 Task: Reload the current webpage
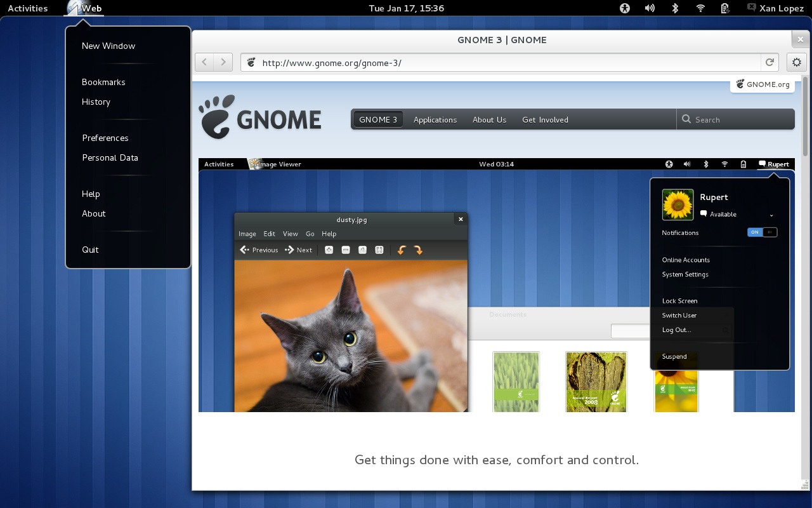click(x=769, y=62)
